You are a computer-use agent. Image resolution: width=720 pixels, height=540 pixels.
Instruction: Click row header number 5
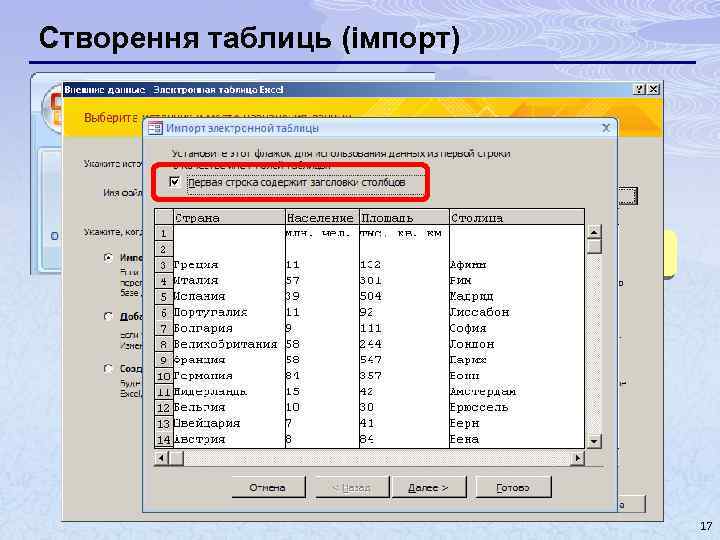(163, 297)
